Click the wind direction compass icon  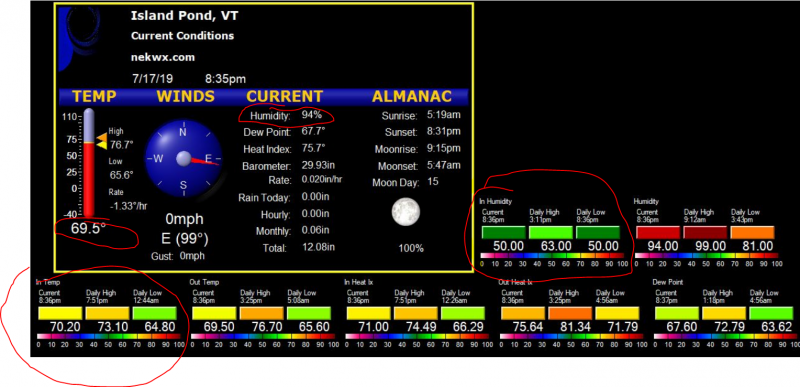tap(183, 159)
